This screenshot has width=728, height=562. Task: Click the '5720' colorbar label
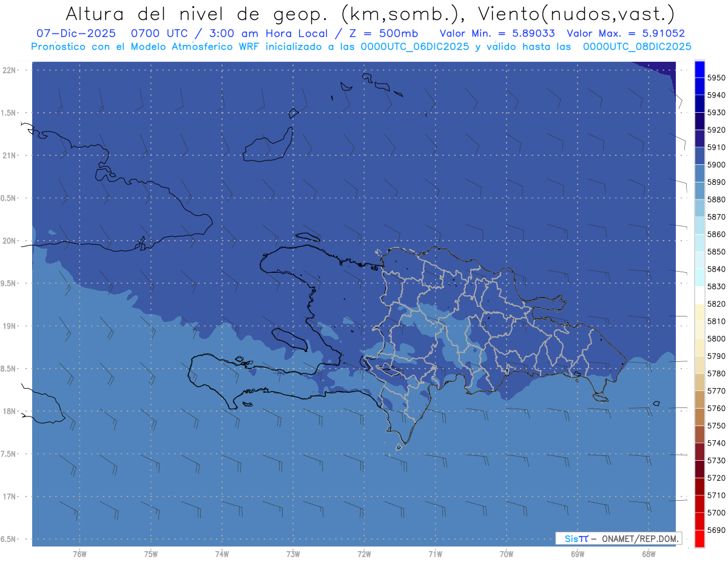coord(716,478)
